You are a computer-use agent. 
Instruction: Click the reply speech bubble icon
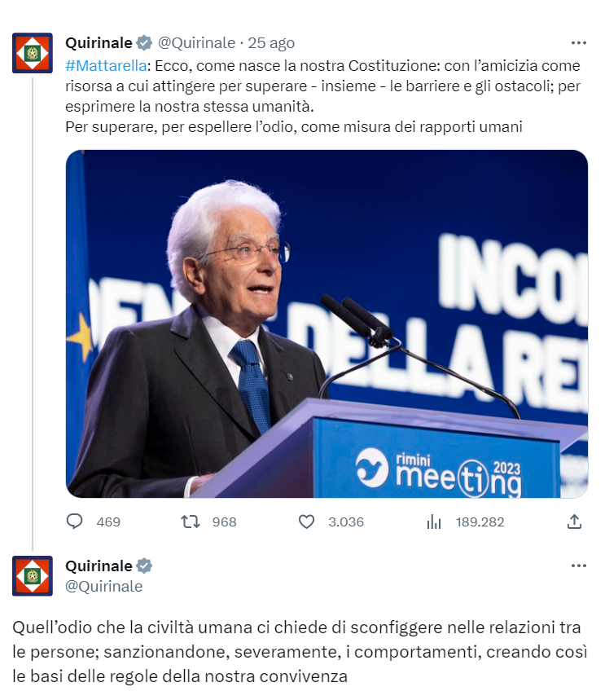tap(75, 522)
